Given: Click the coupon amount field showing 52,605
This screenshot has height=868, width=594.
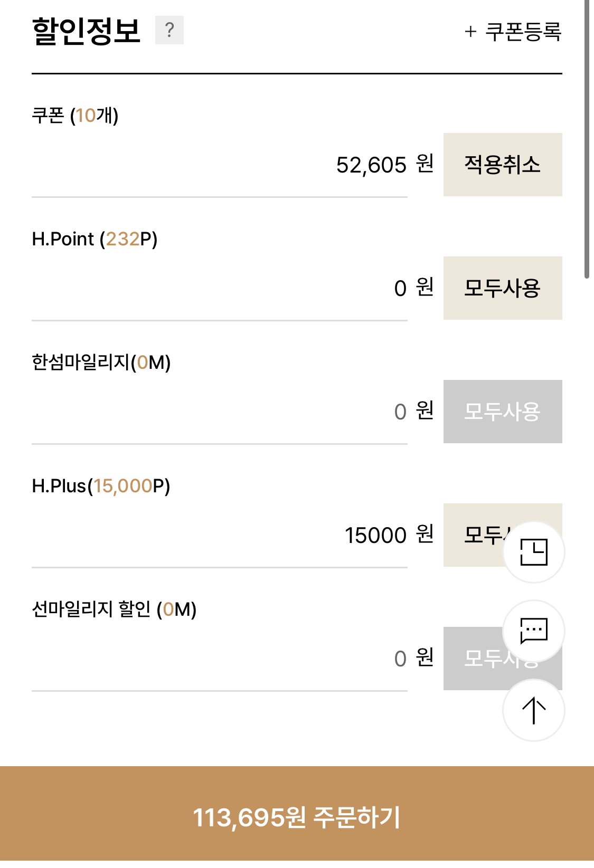Looking at the screenshot, I should [x=219, y=165].
